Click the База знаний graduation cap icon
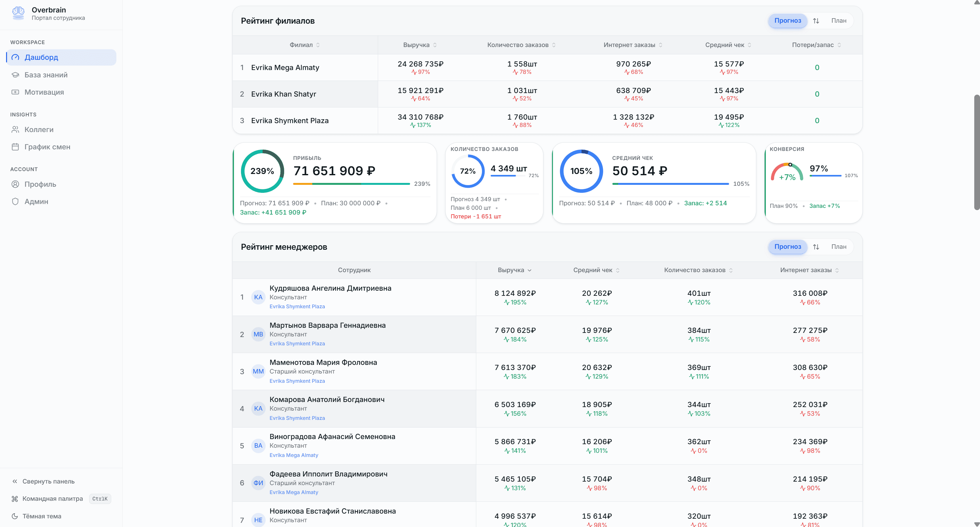 click(x=15, y=75)
